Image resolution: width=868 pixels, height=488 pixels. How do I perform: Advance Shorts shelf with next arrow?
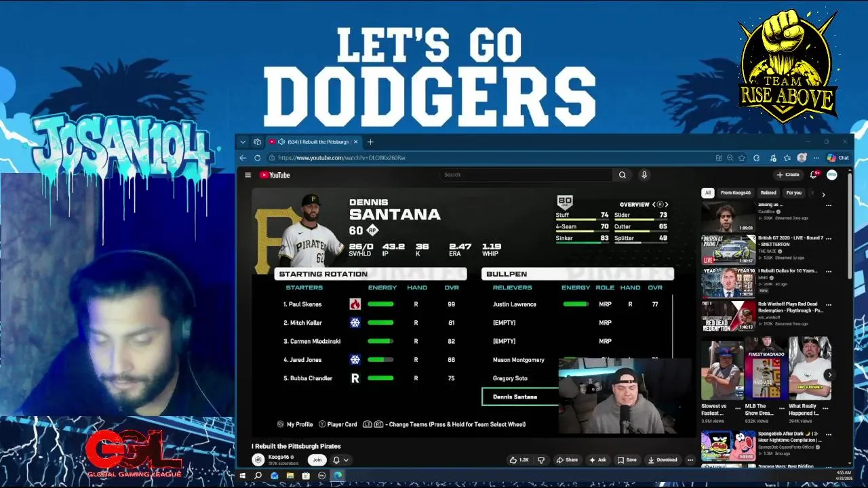[x=829, y=374]
